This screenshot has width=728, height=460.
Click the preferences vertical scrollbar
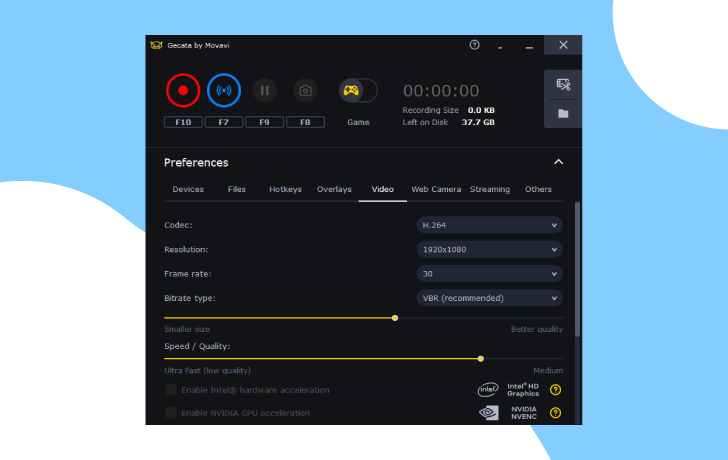[x=577, y=269]
